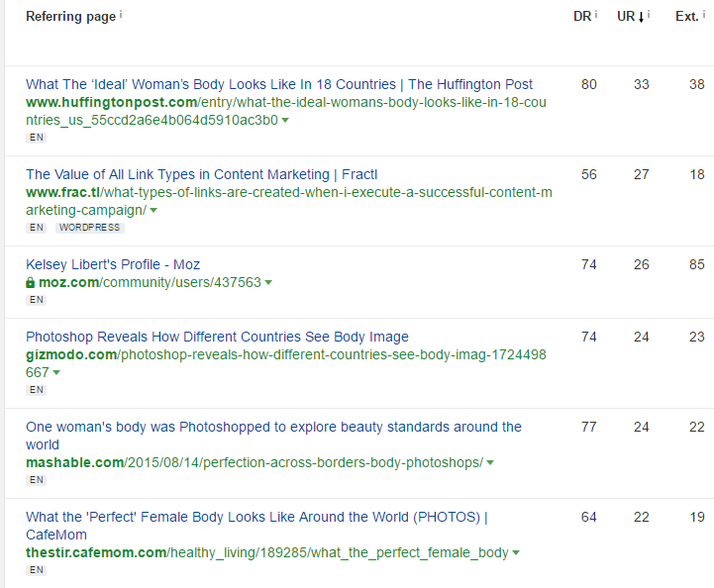714x588 pixels.
Task: Click the thestir.cafemom.com URL
Action: tap(267, 553)
